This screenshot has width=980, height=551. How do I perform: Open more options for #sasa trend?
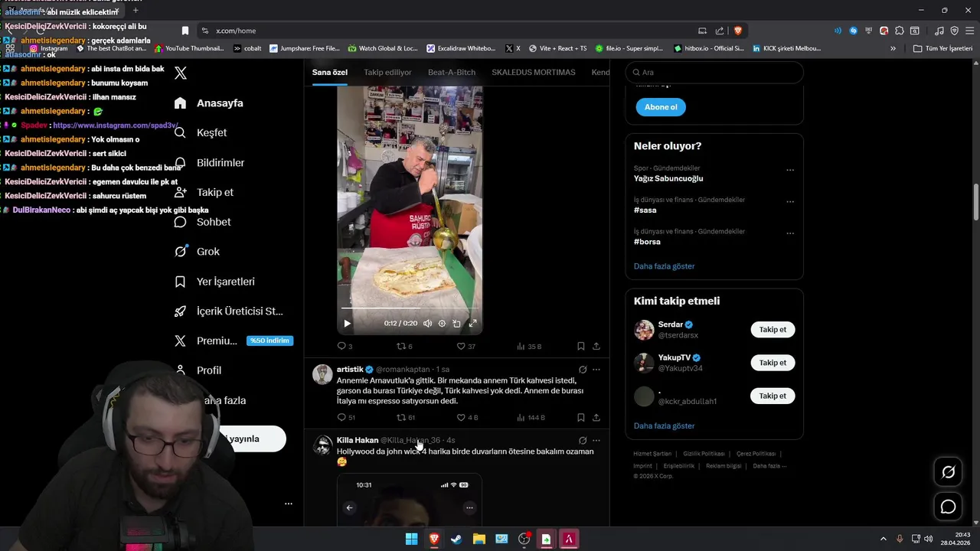[790, 202]
